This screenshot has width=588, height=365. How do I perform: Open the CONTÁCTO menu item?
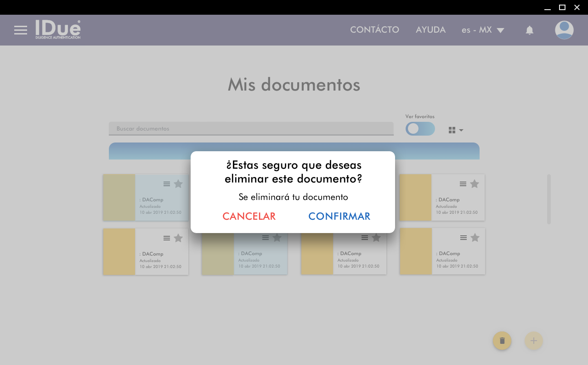tap(374, 30)
